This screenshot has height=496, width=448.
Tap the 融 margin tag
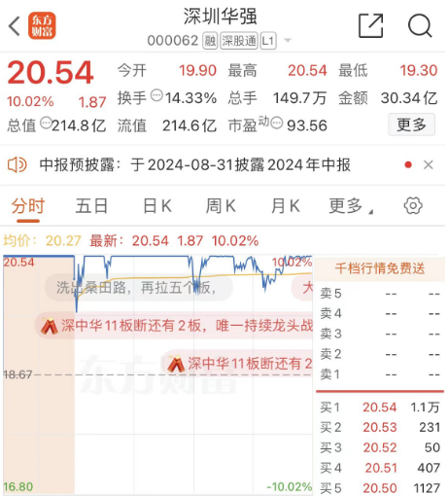click(x=210, y=41)
